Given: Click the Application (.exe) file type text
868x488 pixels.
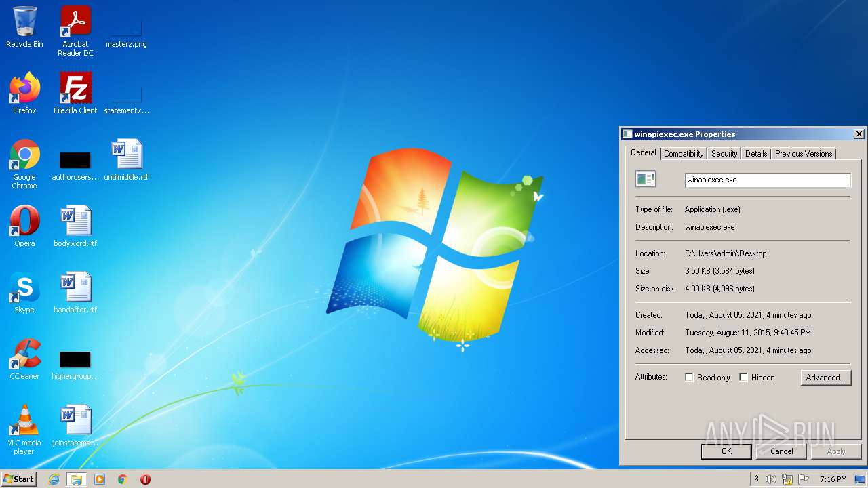Looking at the screenshot, I should (x=713, y=209).
